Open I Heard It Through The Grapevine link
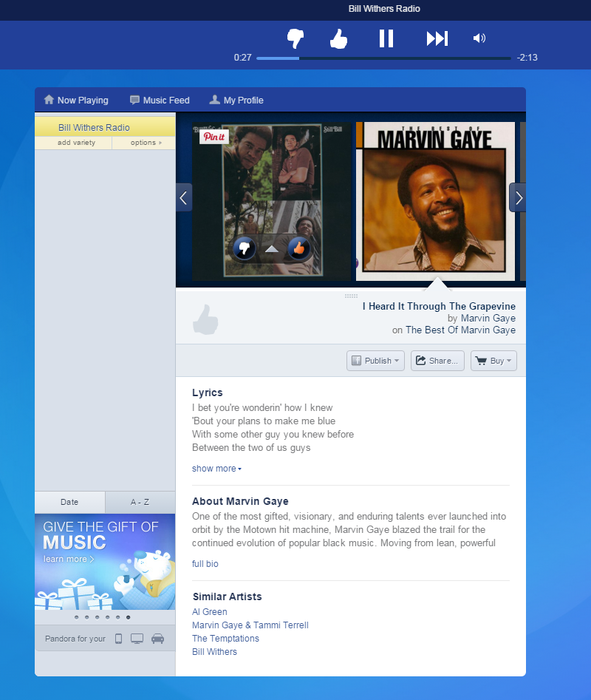The height and width of the screenshot is (700, 591). [x=439, y=306]
